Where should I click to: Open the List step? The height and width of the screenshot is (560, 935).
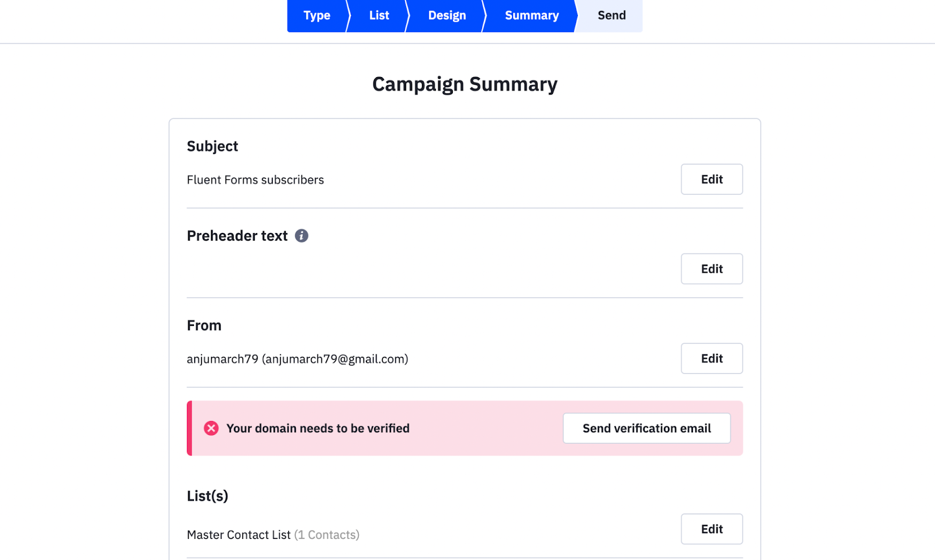[379, 16]
